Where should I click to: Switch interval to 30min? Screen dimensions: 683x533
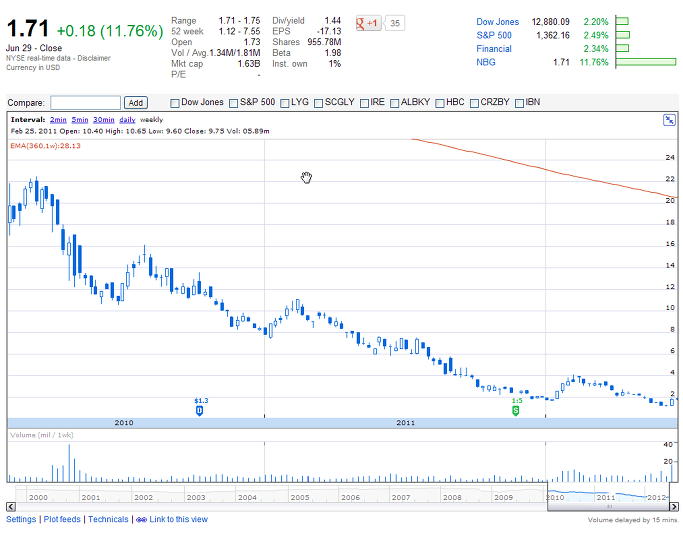104,120
